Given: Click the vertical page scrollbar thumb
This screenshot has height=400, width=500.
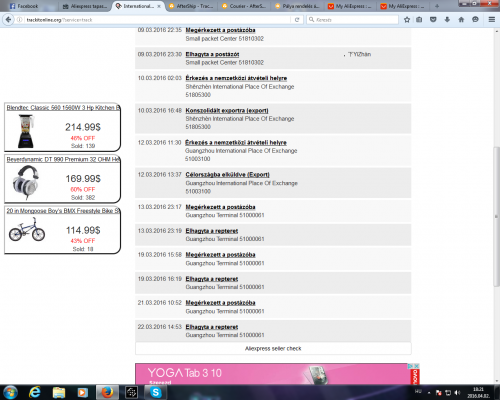Looking at the screenshot, I should click(497, 216).
